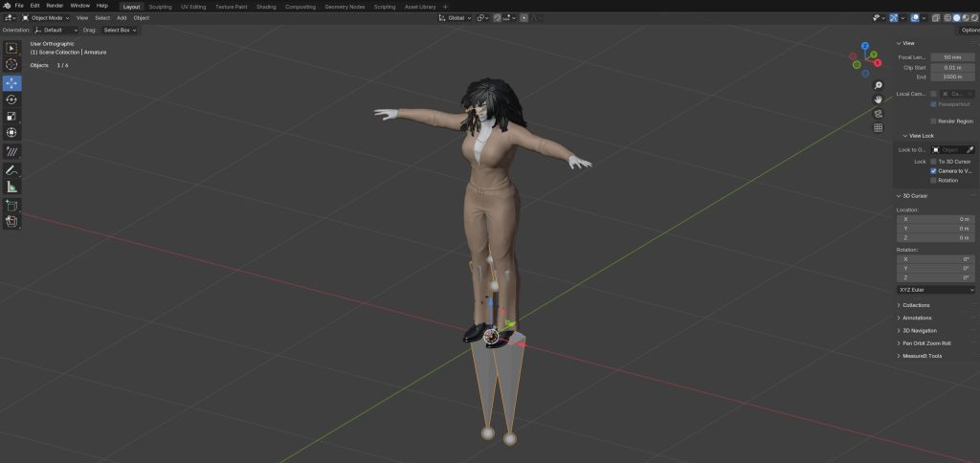Enable Lock To 3D Cursor checkbox
This screenshot has height=463, width=980.
(934, 162)
